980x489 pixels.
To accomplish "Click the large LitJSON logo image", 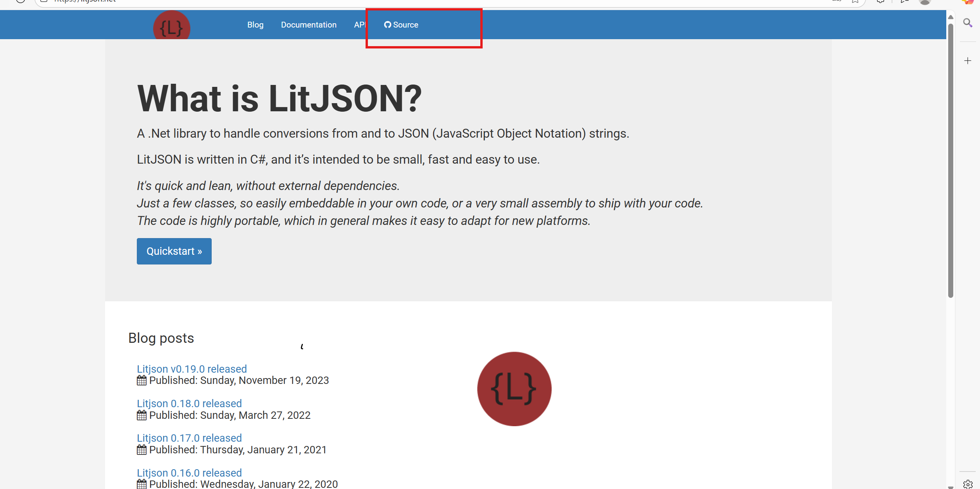I will coord(514,389).
